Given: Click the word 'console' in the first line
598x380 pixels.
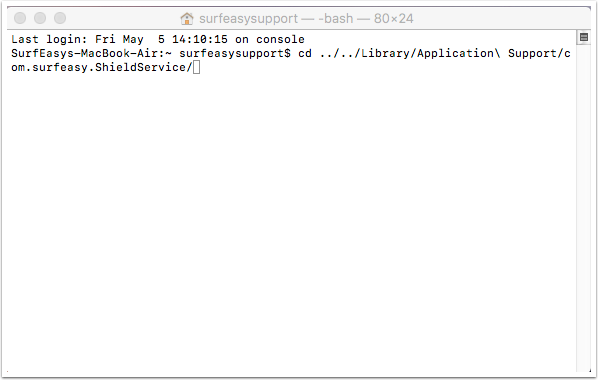Looking at the screenshot, I should point(280,39).
